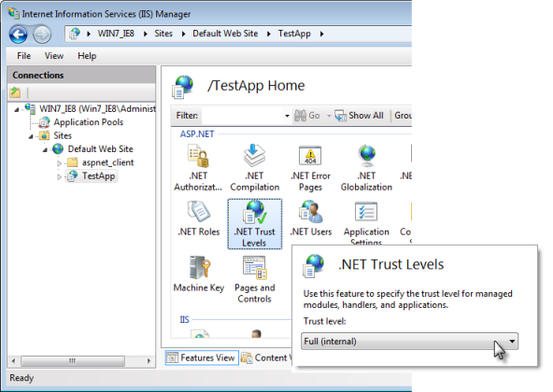Image resolution: width=553 pixels, height=392 pixels.
Task: Select Application Pools in Connections tree
Action: tap(88, 122)
